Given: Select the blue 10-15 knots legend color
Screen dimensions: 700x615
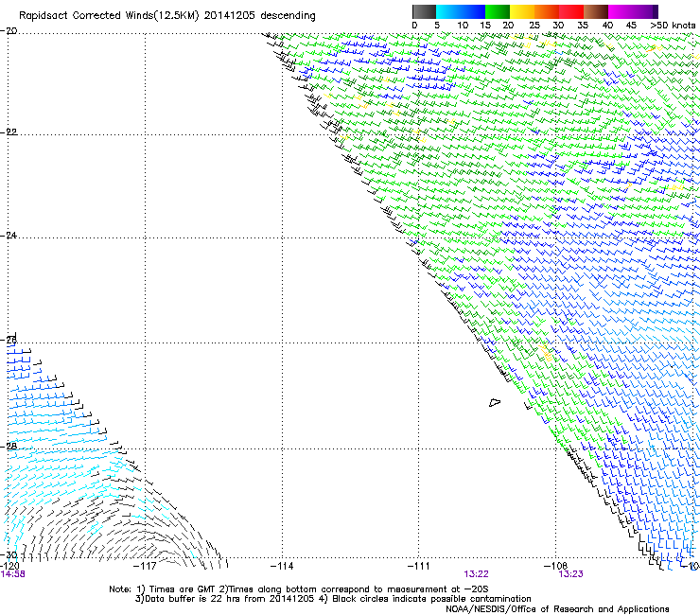Looking at the screenshot, I should click(x=473, y=11).
